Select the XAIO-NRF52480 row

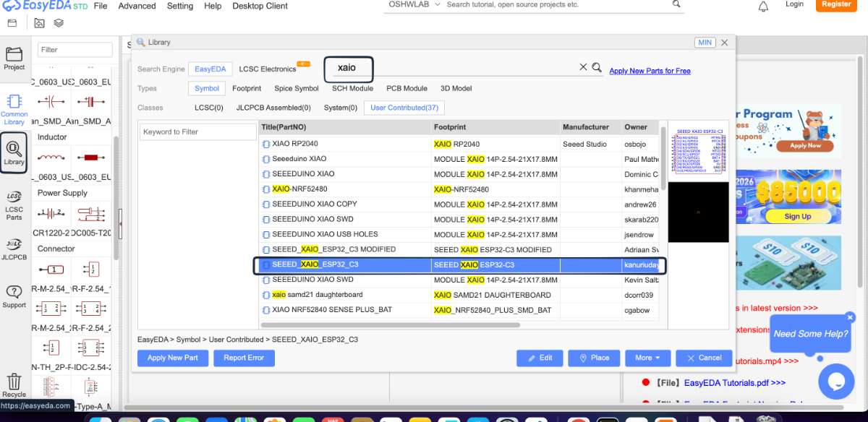[460, 189]
